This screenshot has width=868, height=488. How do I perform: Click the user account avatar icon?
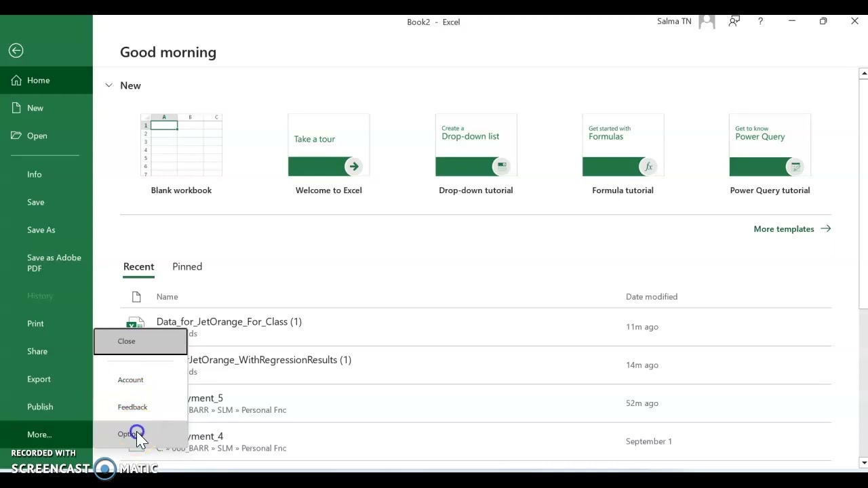pyautogui.click(x=707, y=22)
